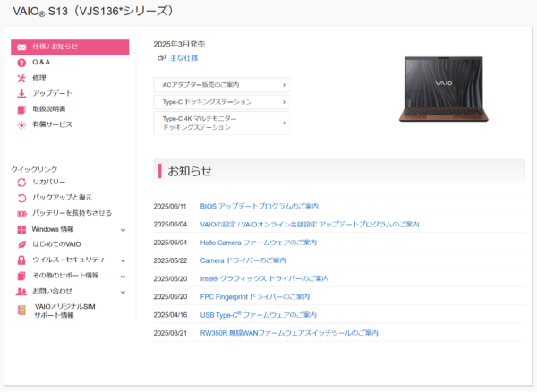The width and height of the screenshot is (537, 392).
Task: Click the Type-C 4K マルチモニター docking station button
Action: point(222,123)
